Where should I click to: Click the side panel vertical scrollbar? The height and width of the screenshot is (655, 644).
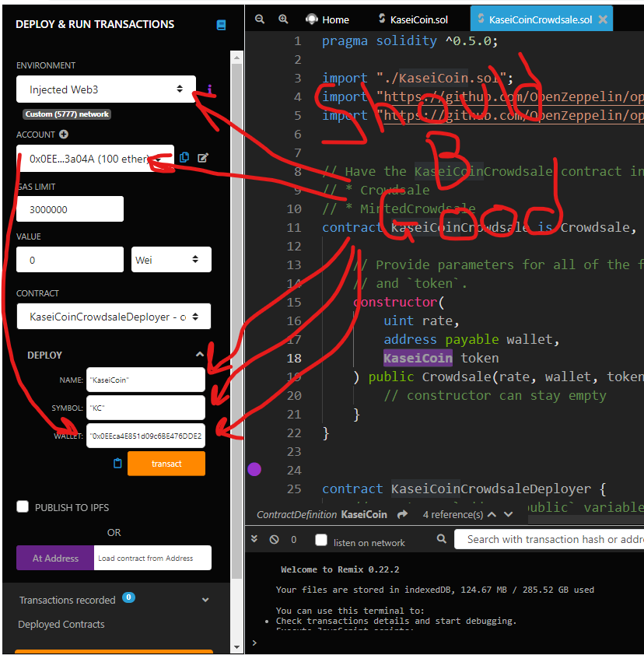236,321
